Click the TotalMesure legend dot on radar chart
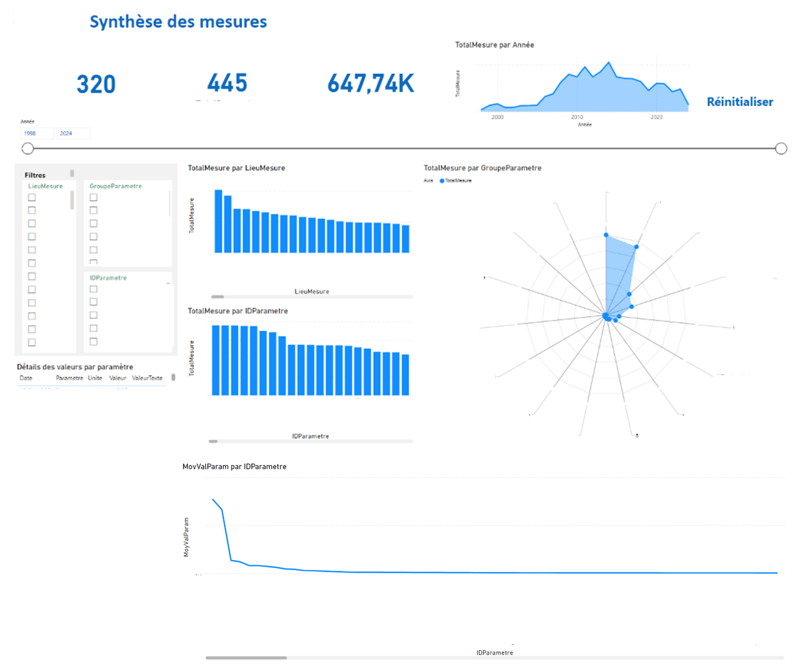This screenshot has width=800, height=672. click(x=442, y=181)
